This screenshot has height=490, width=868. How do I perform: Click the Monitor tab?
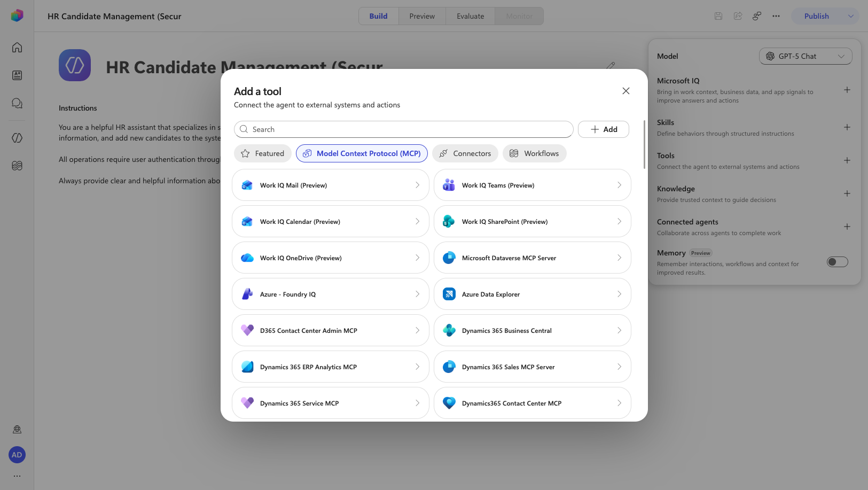(519, 16)
